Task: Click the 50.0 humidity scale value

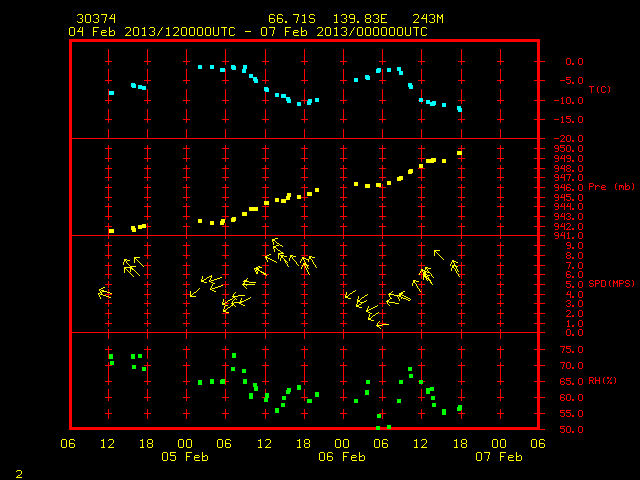Action: (571, 429)
